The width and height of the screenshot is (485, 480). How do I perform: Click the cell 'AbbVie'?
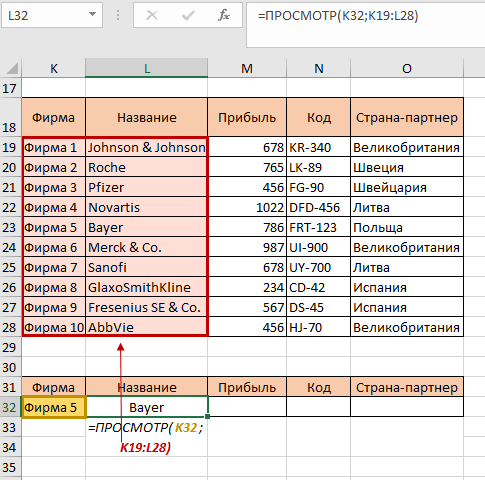click(147, 327)
